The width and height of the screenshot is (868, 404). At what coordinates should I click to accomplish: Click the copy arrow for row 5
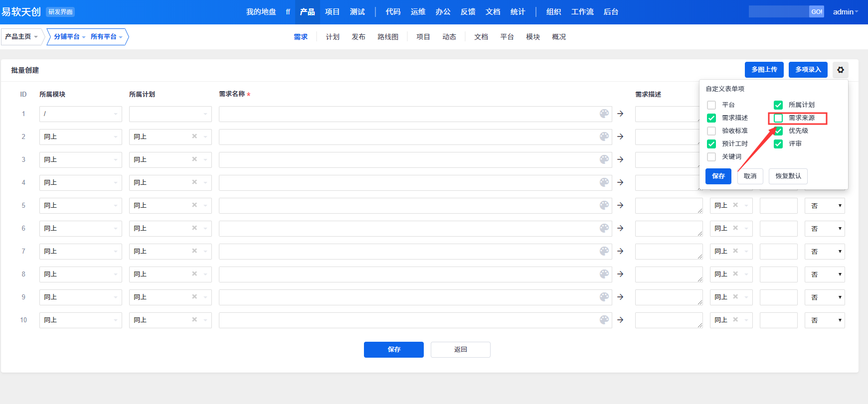click(x=620, y=205)
